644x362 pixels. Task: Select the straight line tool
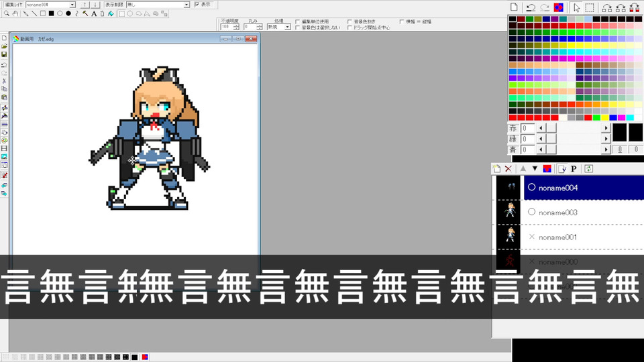pyautogui.click(x=34, y=13)
